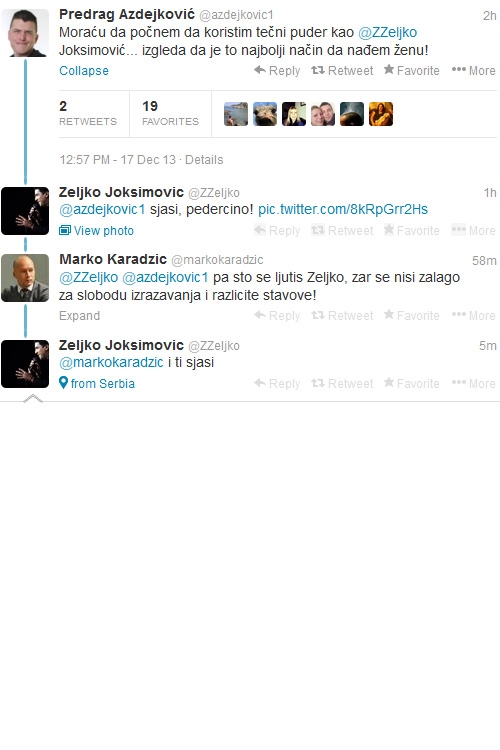Open the tweet Details link

(x=204, y=160)
